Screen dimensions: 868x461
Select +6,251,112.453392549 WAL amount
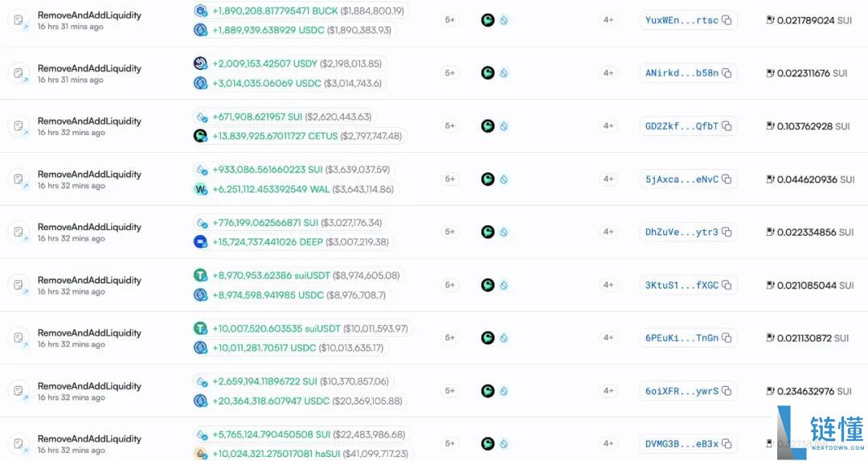(x=271, y=189)
